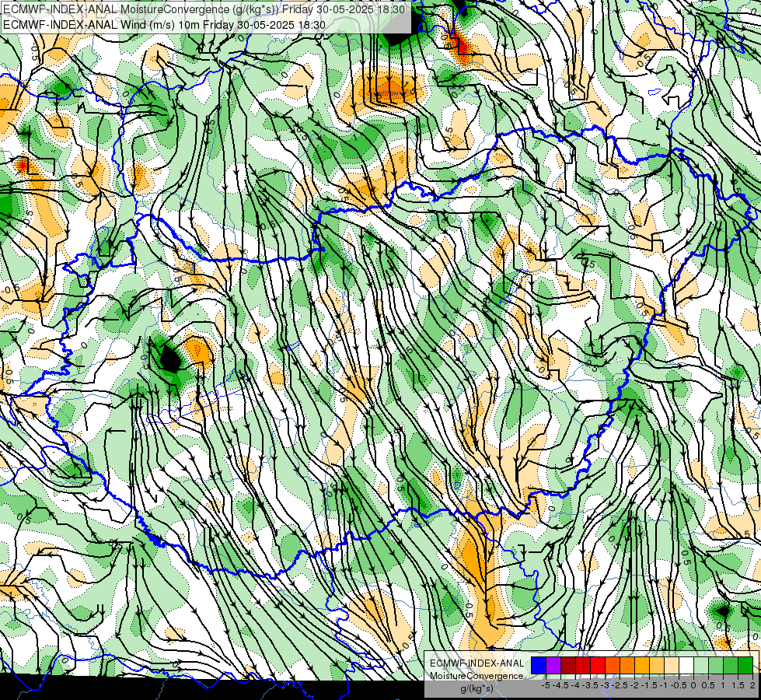The height and width of the screenshot is (700, 761).
Task: Click the light orange swatch between -1.5 and -1
Action: (657, 666)
